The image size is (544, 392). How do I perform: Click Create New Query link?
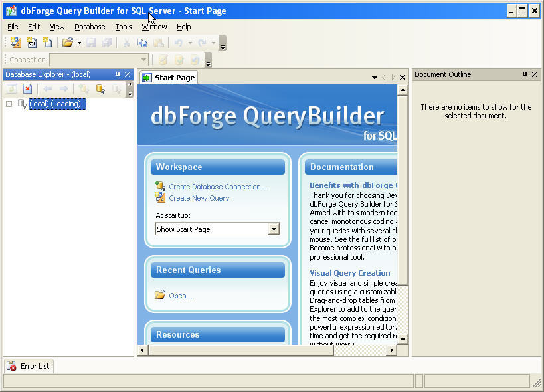(x=199, y=198)
